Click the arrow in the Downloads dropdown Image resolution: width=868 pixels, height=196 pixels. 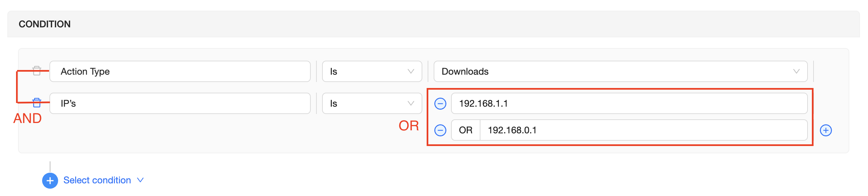[x=796, y=71]
